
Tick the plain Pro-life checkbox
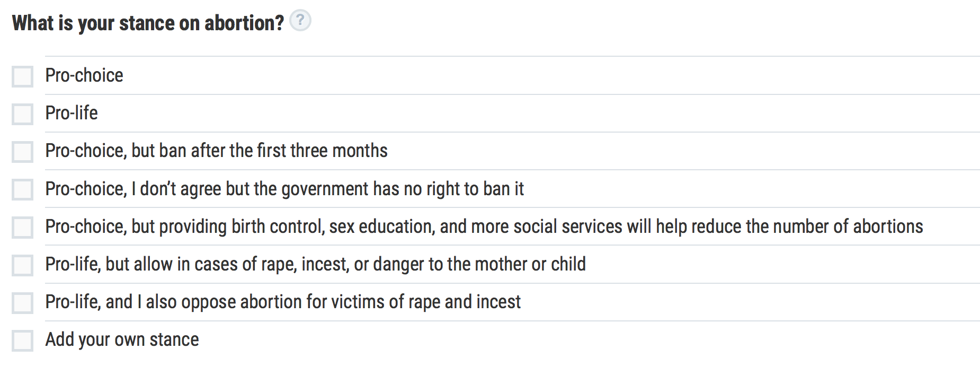[x=23, y=114]
